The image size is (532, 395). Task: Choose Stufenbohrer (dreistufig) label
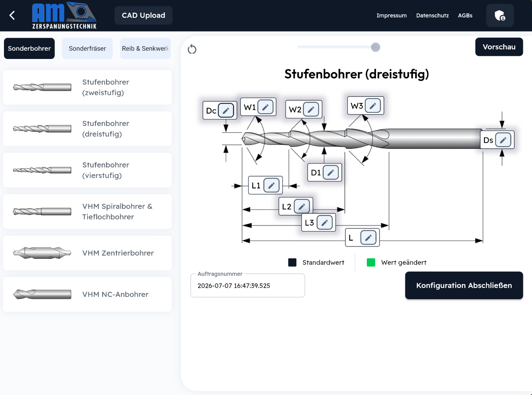106,129
